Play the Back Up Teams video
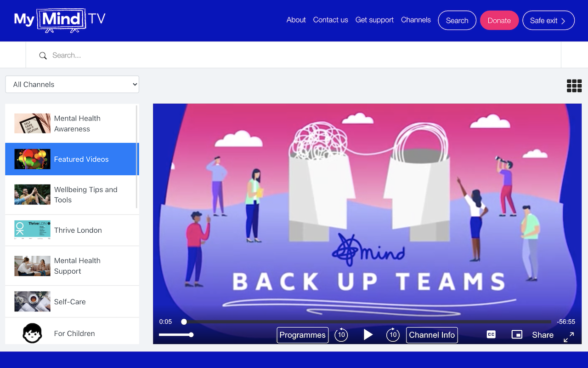This screenshot has height=368, width=588. click(367, 334)
